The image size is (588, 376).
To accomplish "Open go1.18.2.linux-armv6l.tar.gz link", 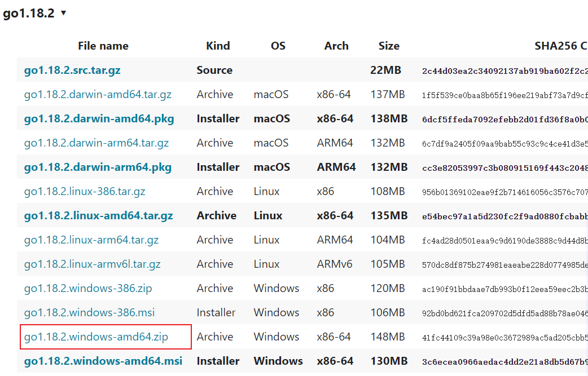I will click(92, 264).
